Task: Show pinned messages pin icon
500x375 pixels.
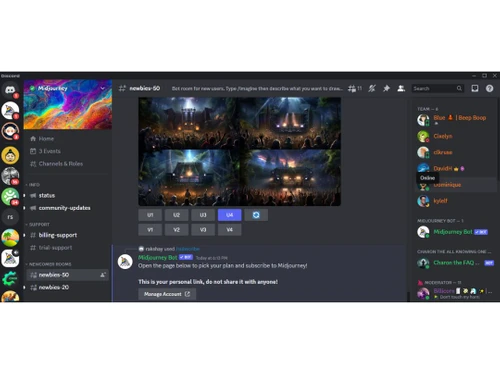Action: [x=386, y=88]
